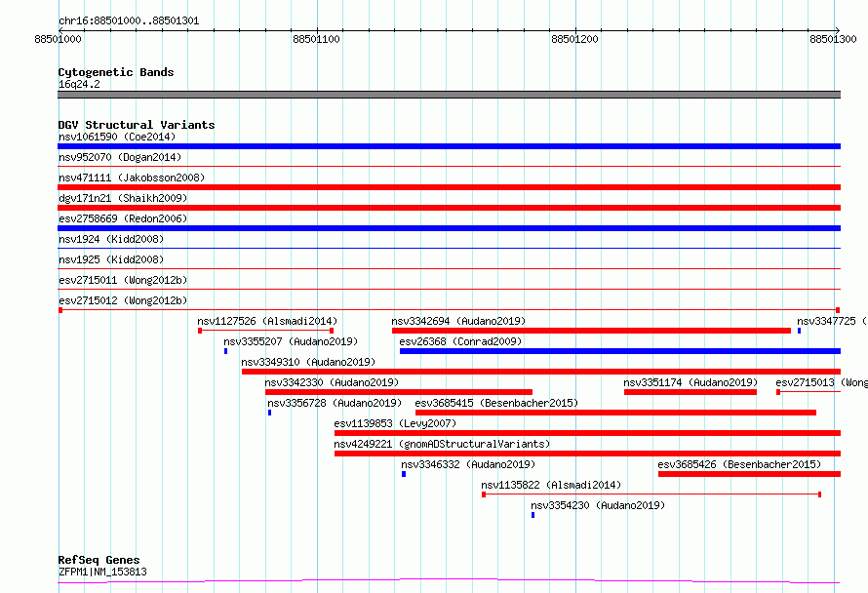Open the ZFPM1|NM_153813 gene label
This screenshot has height=593, width=868.
click(102, 573)
